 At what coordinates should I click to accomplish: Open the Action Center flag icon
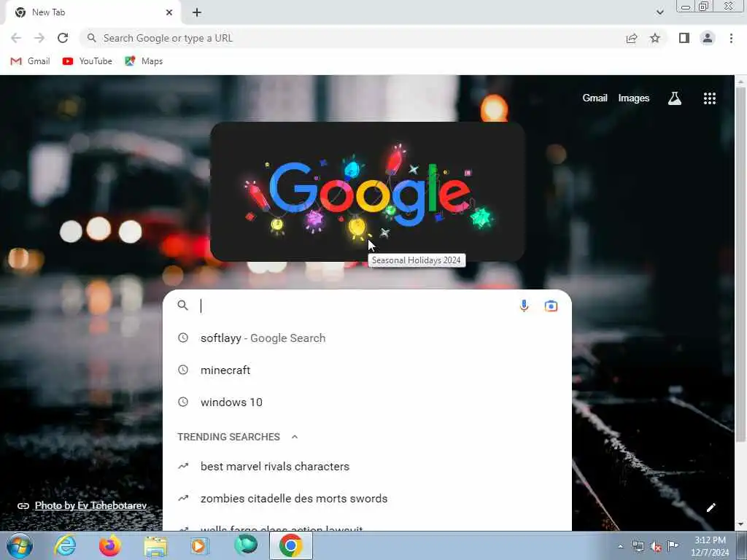click(673, 545)
